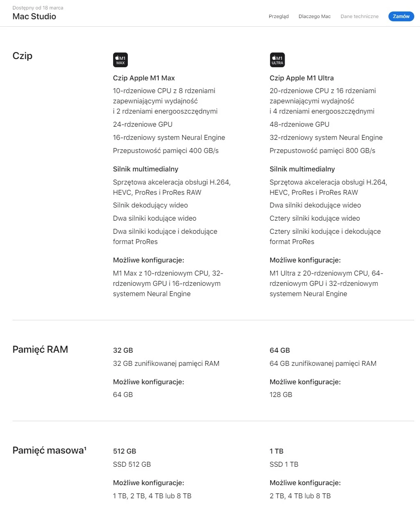Viewport: 420px width, 511px height.
Task: Click the Pamięć RAM section heading
Action: pyautogui.click(x=40, y=349)
